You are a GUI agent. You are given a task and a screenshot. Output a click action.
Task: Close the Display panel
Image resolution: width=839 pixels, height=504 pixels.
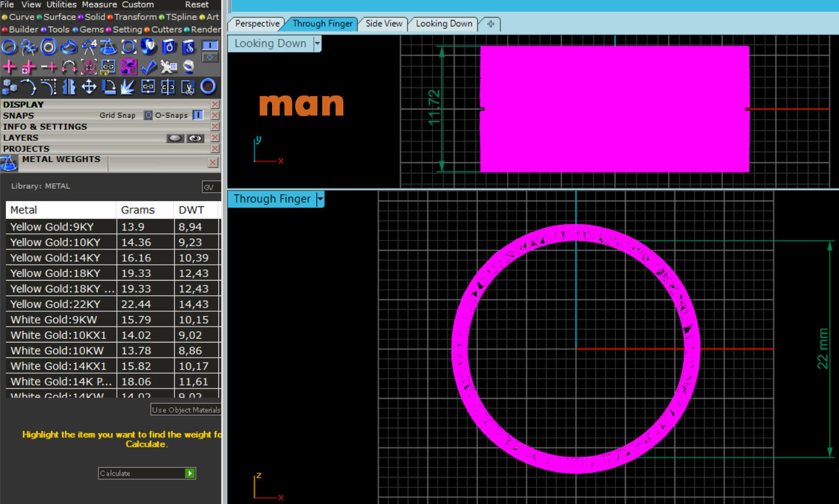[x=215, y=104]
